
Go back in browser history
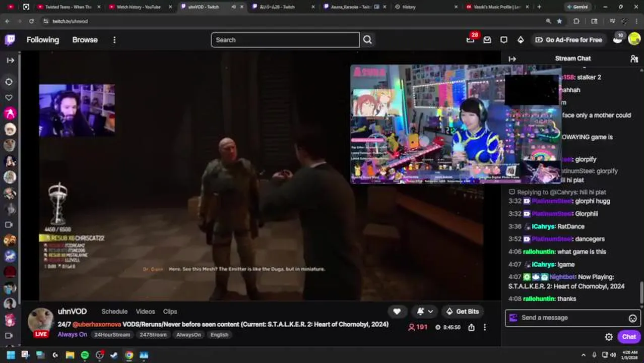pos(7,21)
